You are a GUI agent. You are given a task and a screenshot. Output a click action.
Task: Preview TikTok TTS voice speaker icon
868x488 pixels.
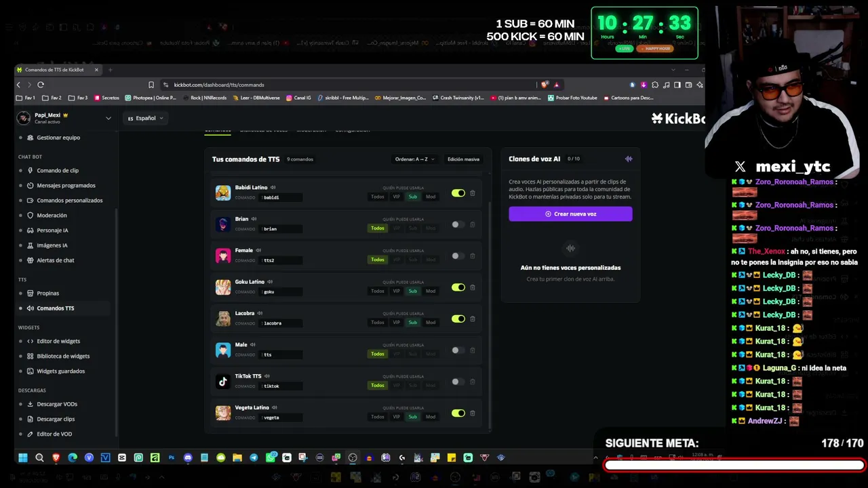[267, 376]
